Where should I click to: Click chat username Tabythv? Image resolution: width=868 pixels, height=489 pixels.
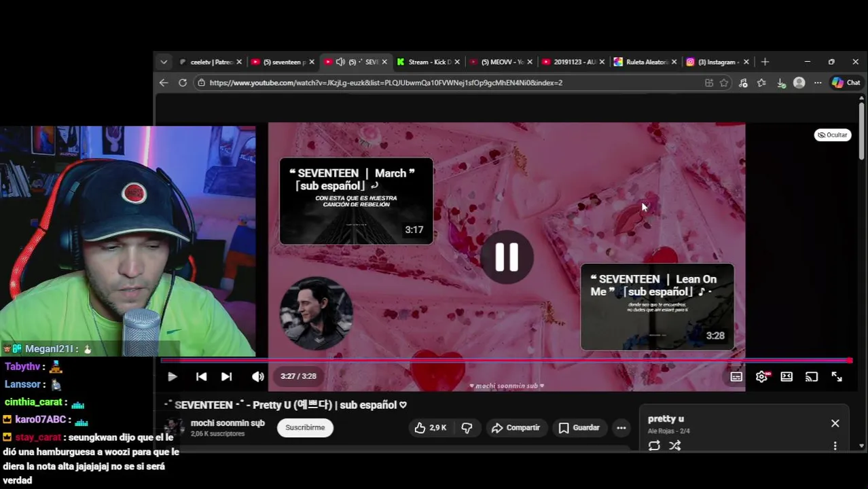tap(22, 367)
